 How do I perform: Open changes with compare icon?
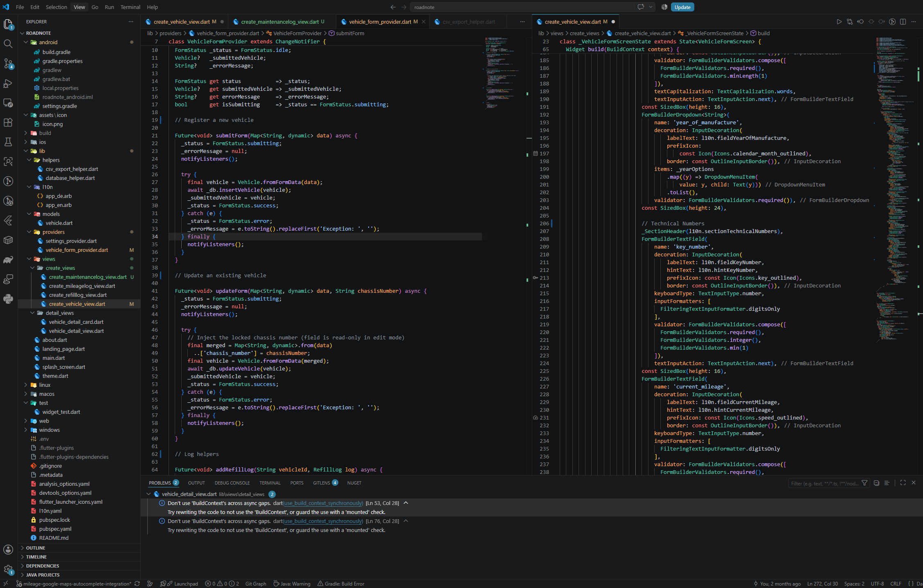click(850, 22)
